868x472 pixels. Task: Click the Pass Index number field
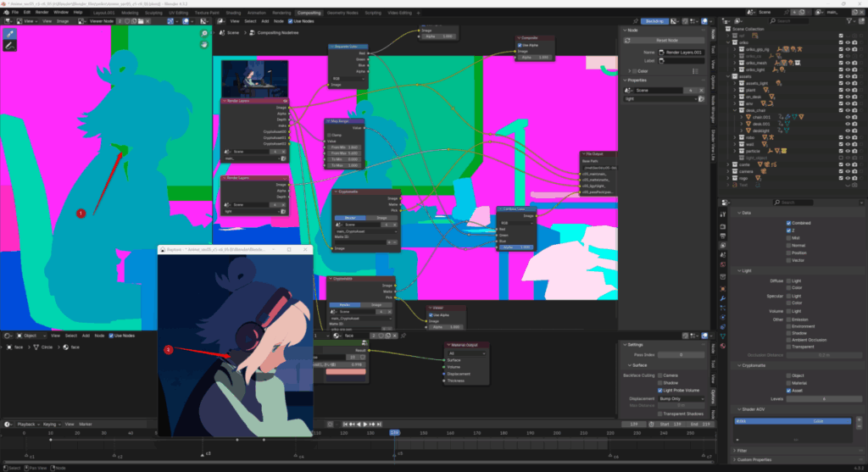pyautogui.click(x=681, y=355)
